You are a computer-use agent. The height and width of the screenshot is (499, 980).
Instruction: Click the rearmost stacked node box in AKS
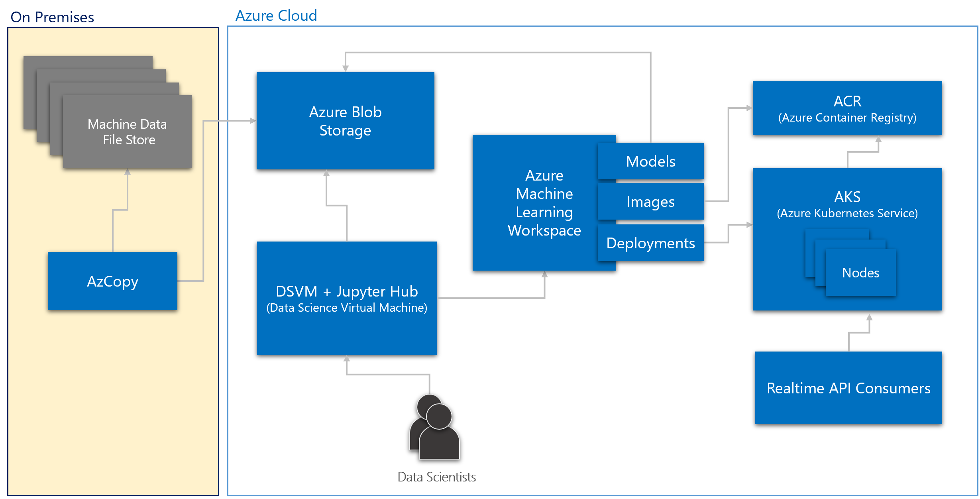click(x=836, y=234)
